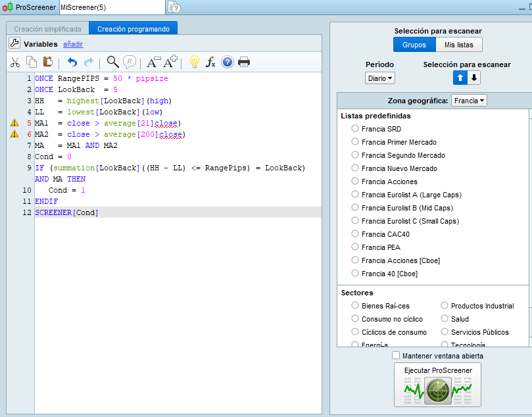Click the MiScreener(5) name field
Screen dimensions: 532x417
tap(110, 7)
